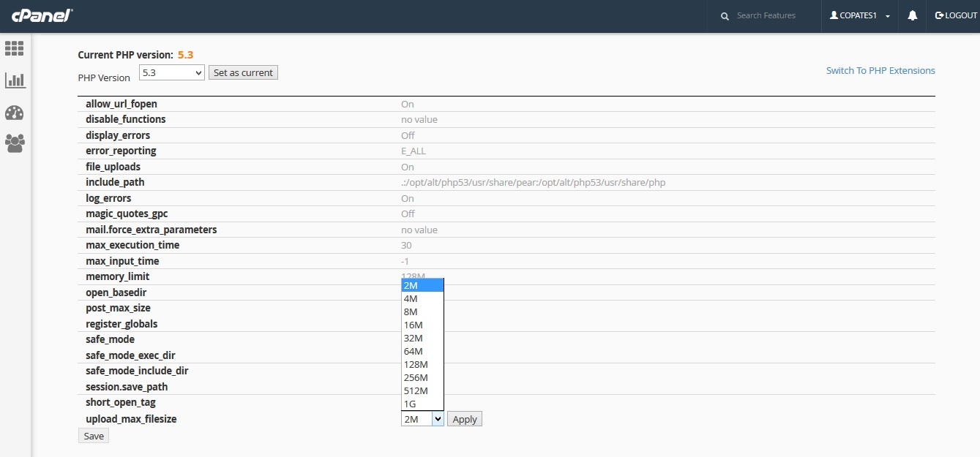Open the User Manager people sidebar icon

[15, 143]
